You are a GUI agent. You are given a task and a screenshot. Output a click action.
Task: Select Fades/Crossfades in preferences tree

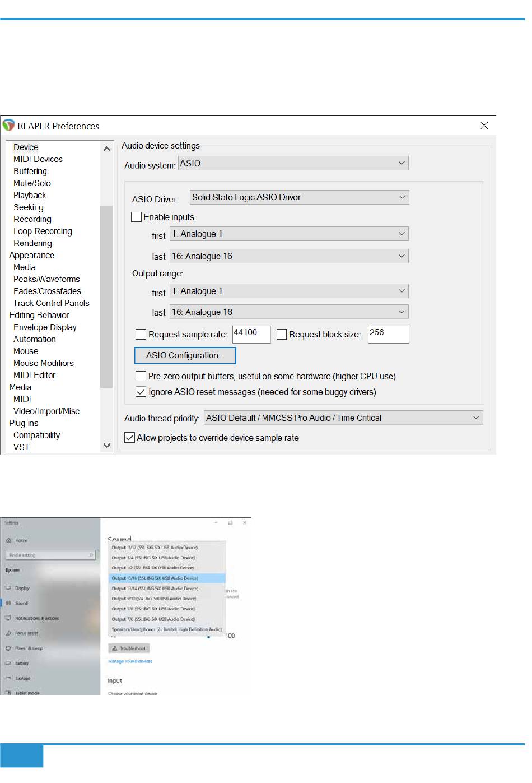(x=47, y=291)
